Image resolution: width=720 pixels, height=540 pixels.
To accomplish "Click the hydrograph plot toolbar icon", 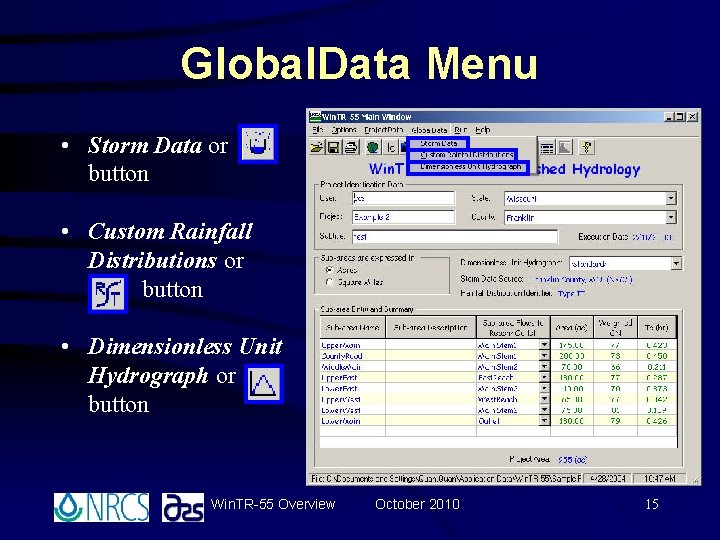I will pos(564,148).
